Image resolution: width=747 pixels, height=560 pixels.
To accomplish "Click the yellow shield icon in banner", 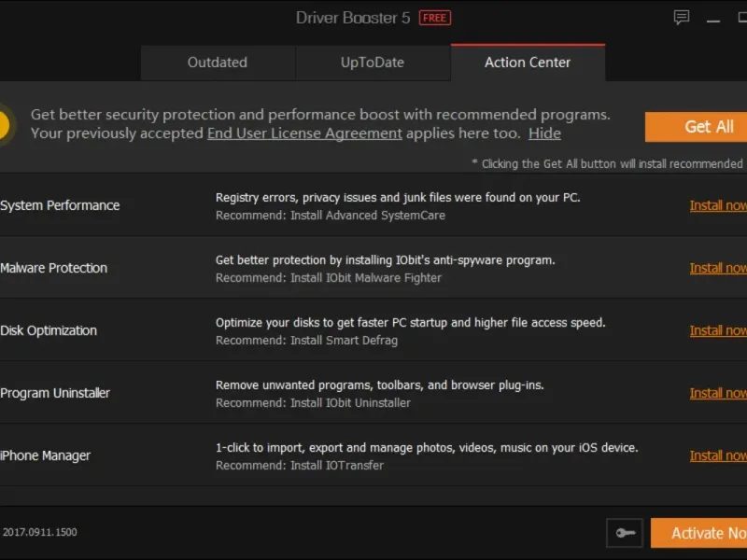I will (x=4, y=125).
